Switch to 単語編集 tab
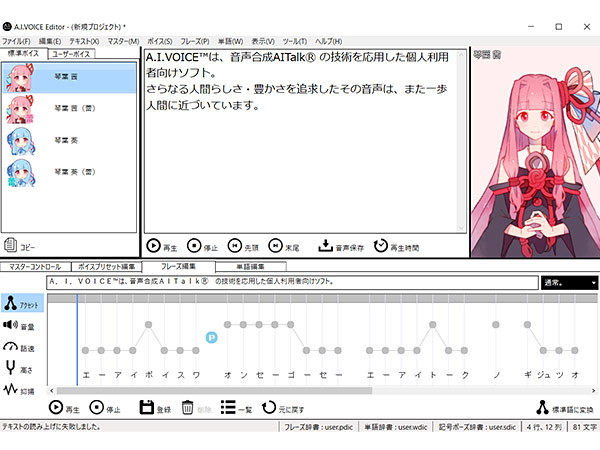Viewport: 600px width, 450px height. [251, 266]
